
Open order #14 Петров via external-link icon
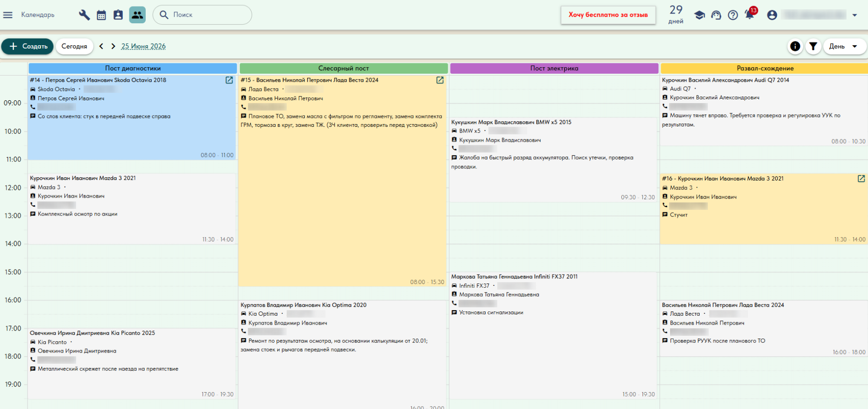[x=229, y=80]
